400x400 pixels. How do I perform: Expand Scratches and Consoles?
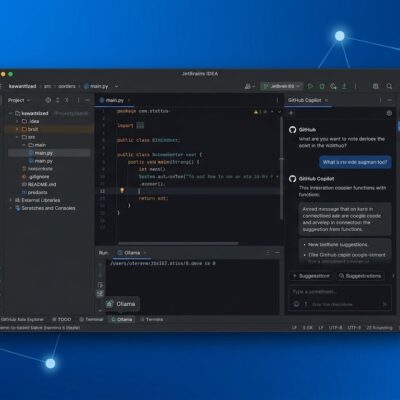tap(11, 208)
